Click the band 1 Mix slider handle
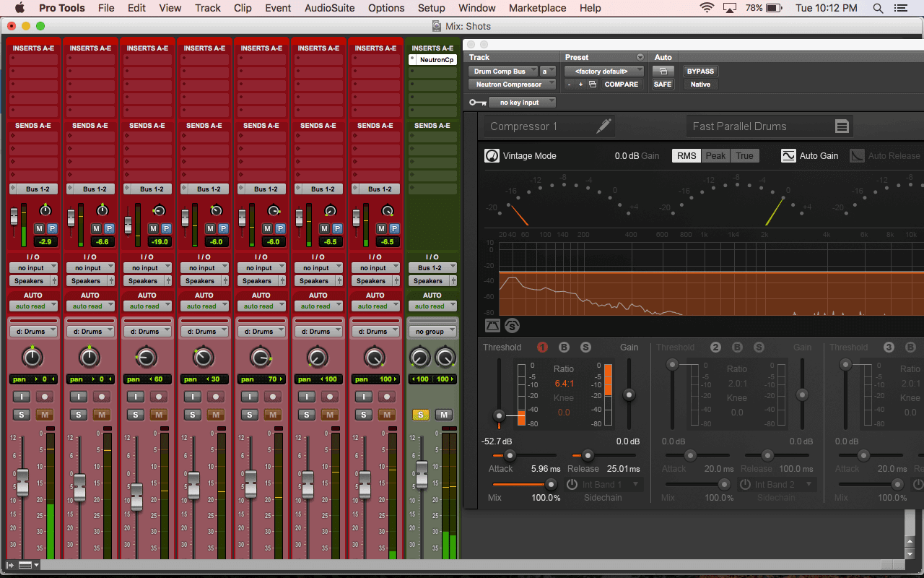This screenshot has height=578, width=924. point(551,484)
